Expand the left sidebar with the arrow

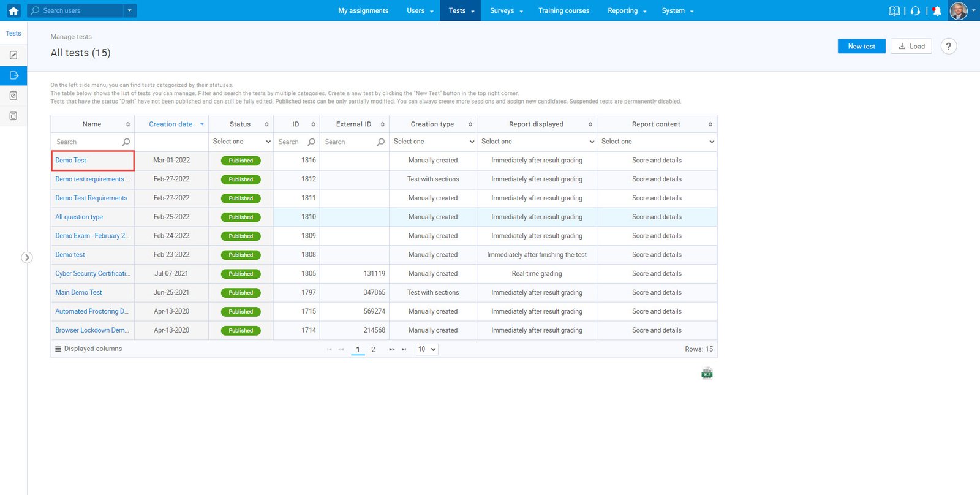[x=26, y=257]
